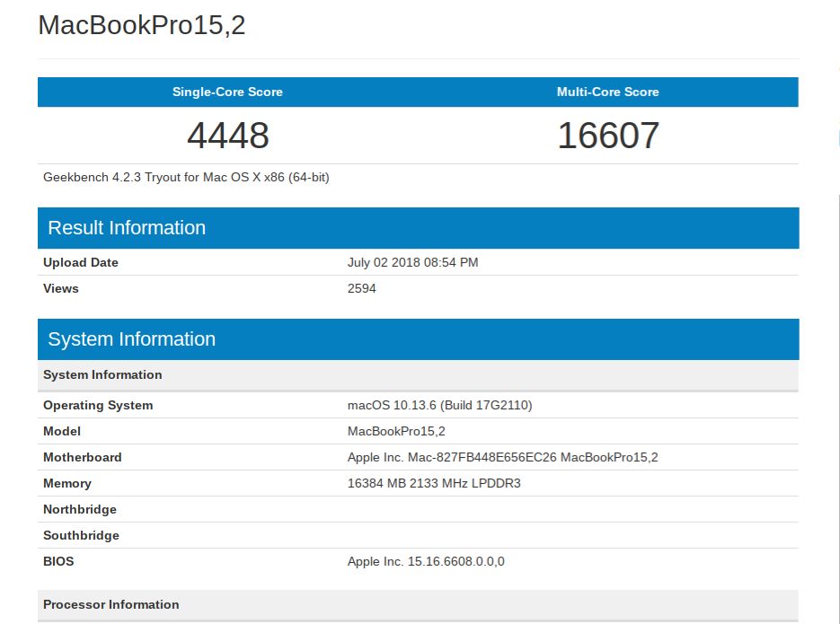Select the macOS 10.13.6 (Build 17G2110) value
Image resolution: width=840 pixels, height=624 pixels.
pyautogui.click(x=440, y=406)
